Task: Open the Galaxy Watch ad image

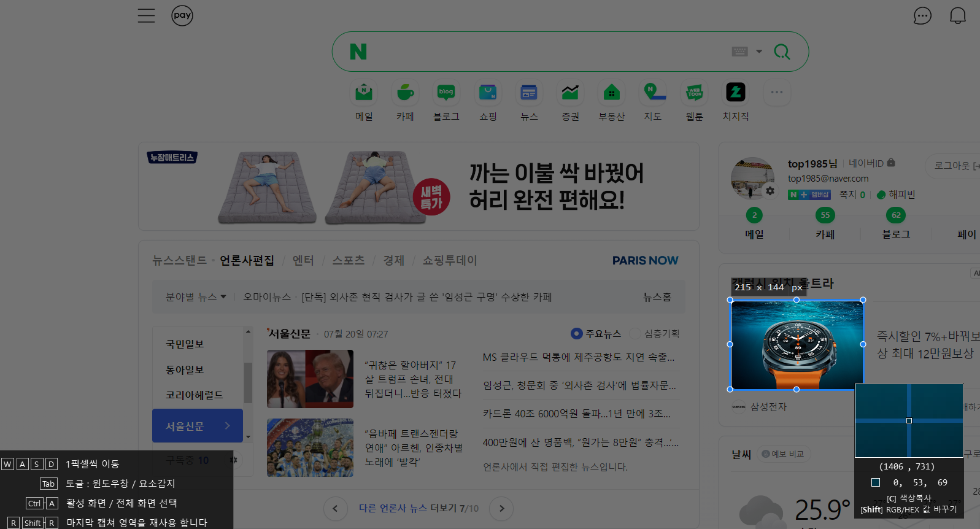Action: 797,345
